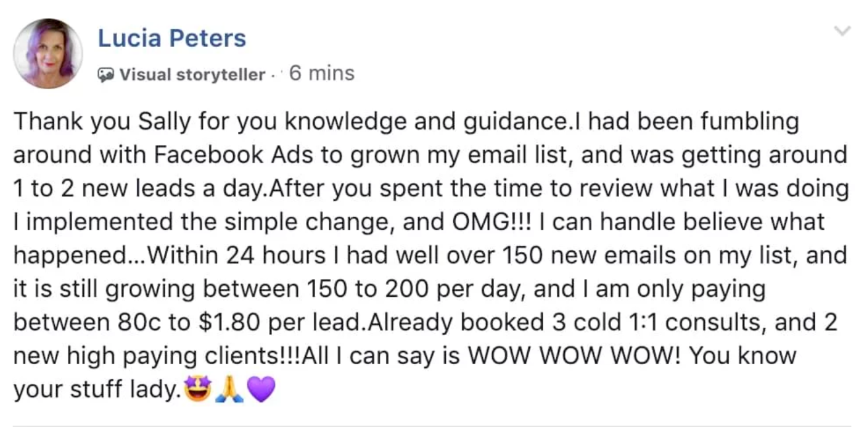Viewport: 868px width, 427px height.
Task: Open the post options chevron menu
Action: [x=842, y=30]
